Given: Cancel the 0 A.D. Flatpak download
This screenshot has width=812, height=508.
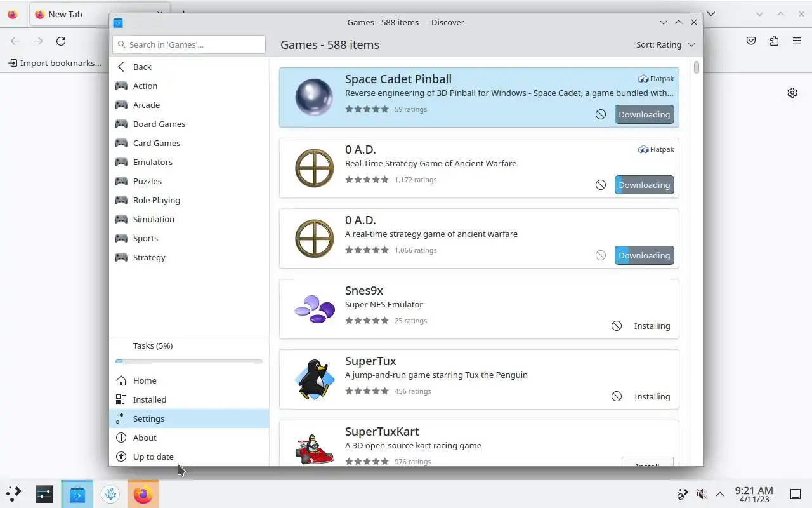Looking at the screenshot, I should [601, 185].
